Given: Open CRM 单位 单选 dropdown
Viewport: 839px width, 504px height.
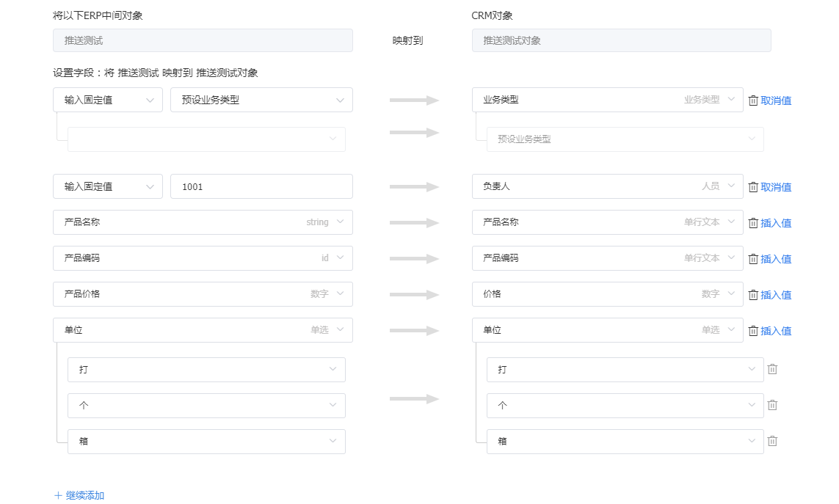Looking at the screenshot, I should coord(607,330).
